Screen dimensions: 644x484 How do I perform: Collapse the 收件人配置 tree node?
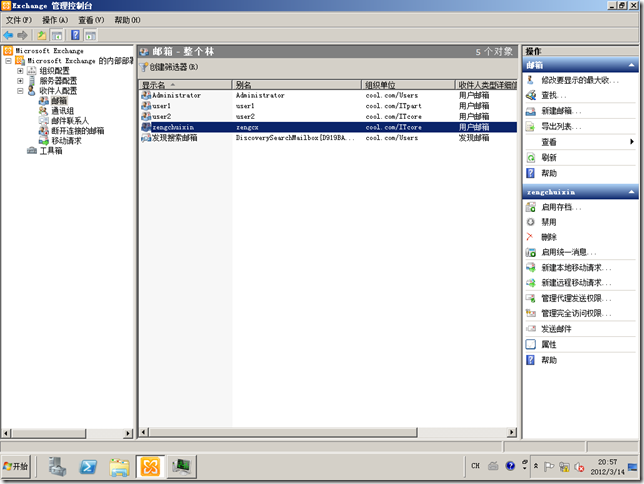tap(20, 91)
